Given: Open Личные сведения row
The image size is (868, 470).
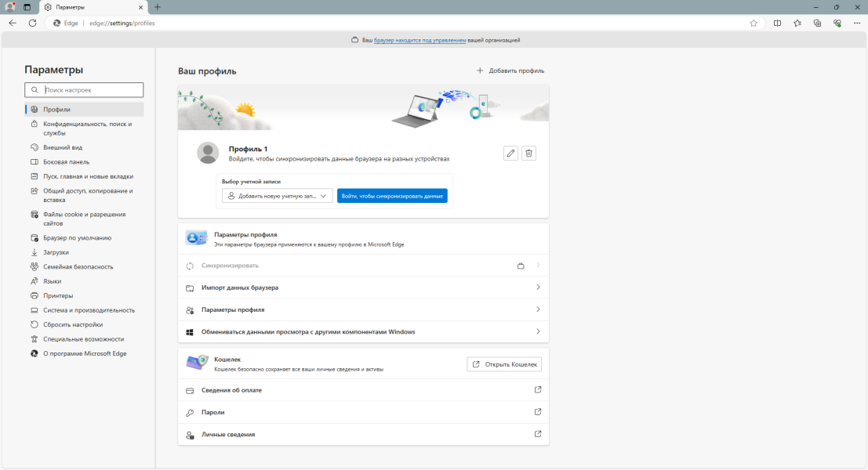Looking at the screenshot, I should [363, 435].
